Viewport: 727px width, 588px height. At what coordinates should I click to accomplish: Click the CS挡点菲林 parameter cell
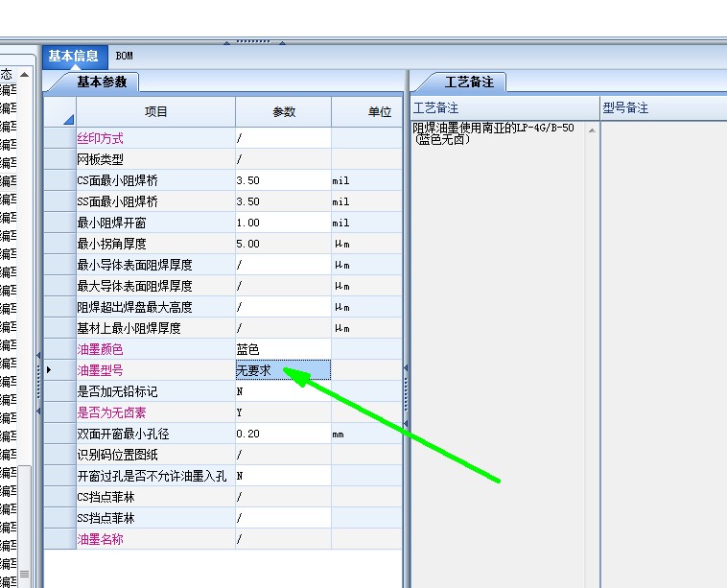point(283,497)
